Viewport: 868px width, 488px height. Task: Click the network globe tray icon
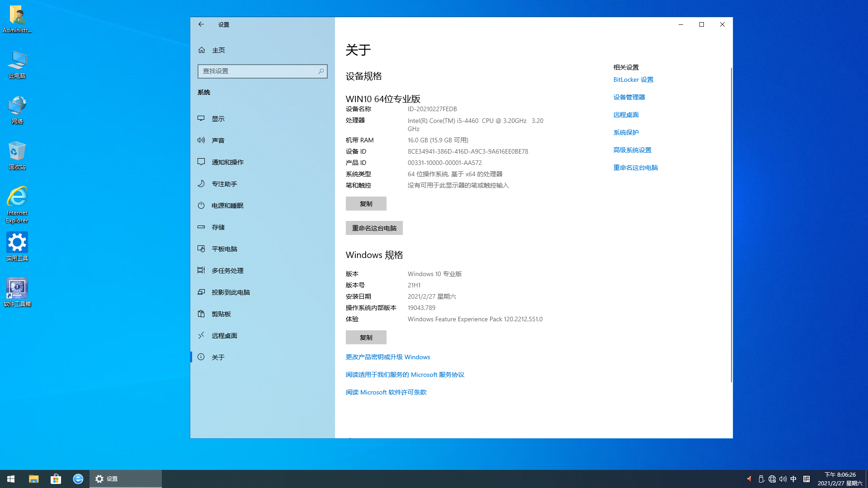pos(772,479)
